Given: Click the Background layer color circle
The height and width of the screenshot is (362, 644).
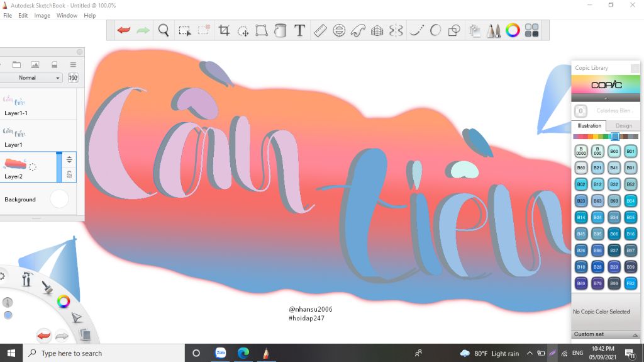Looking at the screenshot, I should coord(59,199).
